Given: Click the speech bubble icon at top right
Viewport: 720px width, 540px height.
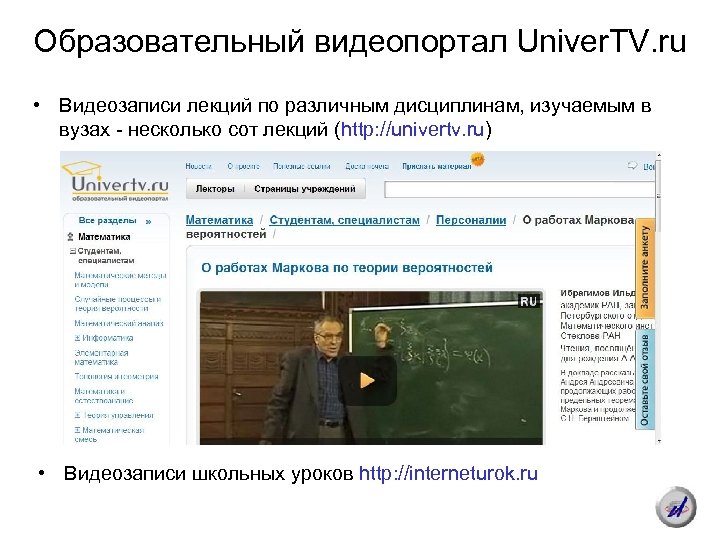Looking at the screenshot, I should [633, 166].
